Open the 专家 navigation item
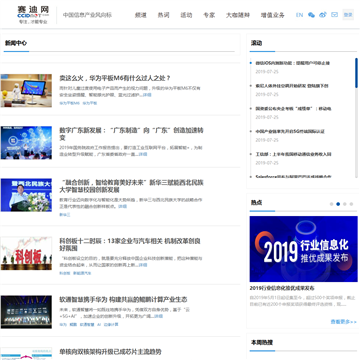This screenshot has height=360, width=360. point(209,15)
